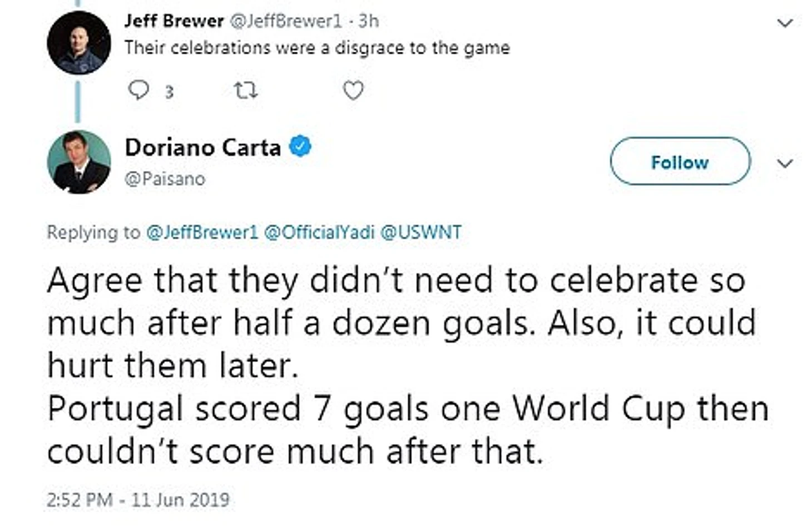Click the reply icon on Jeff Brewer's tweet

pyautogui.click(x=138, y=90)
